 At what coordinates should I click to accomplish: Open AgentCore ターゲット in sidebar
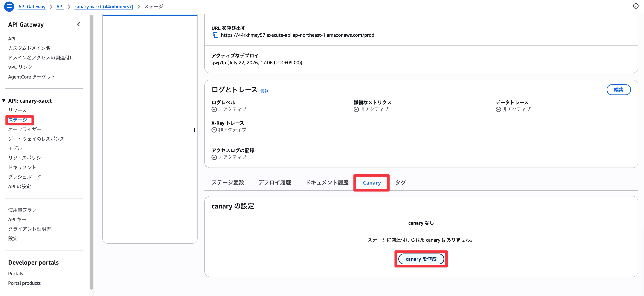(32, 77)
